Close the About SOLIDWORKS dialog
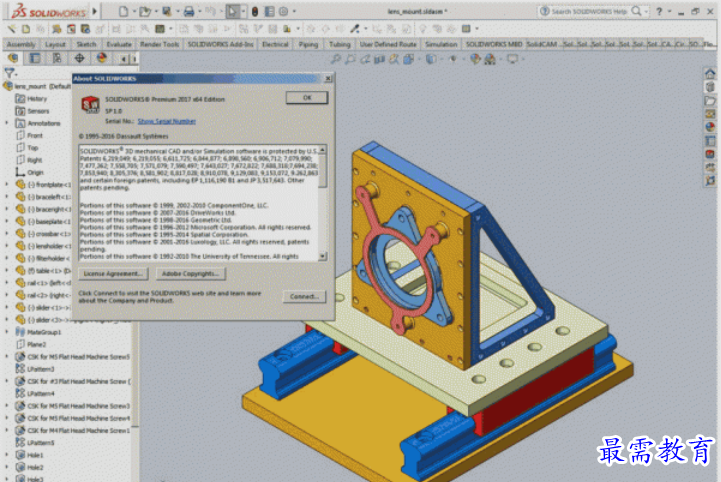 [328, 79]
